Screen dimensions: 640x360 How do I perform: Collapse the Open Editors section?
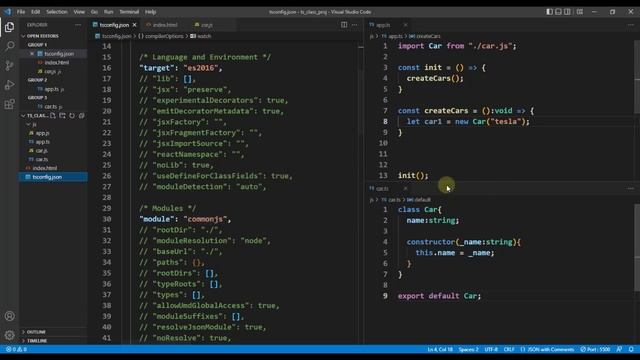pos(42,36)
